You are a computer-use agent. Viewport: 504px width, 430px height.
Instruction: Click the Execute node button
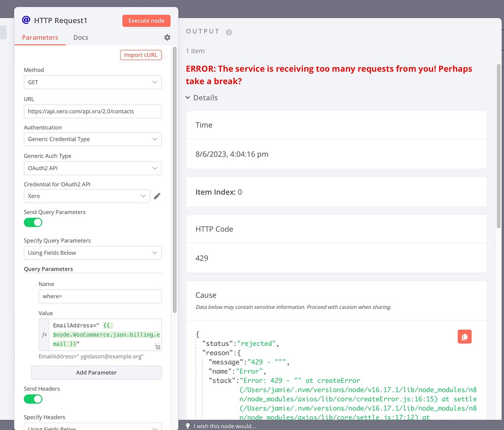pos(146,21)
